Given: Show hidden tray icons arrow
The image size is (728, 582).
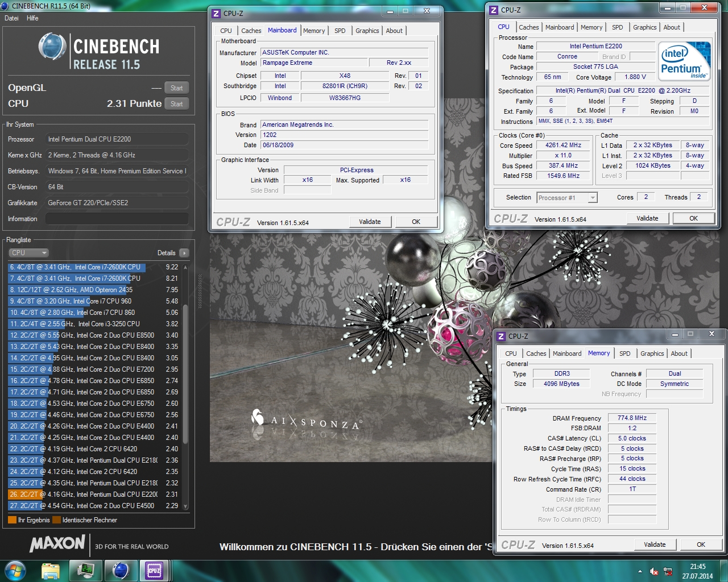Looking at the screenshot, I should 640,571.
